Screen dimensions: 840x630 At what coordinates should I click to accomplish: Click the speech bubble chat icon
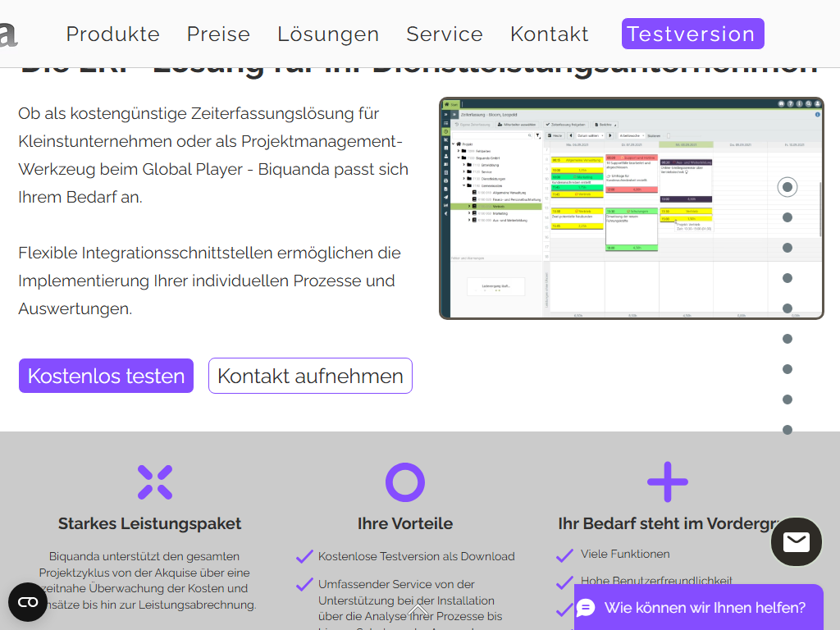(586, 608)
